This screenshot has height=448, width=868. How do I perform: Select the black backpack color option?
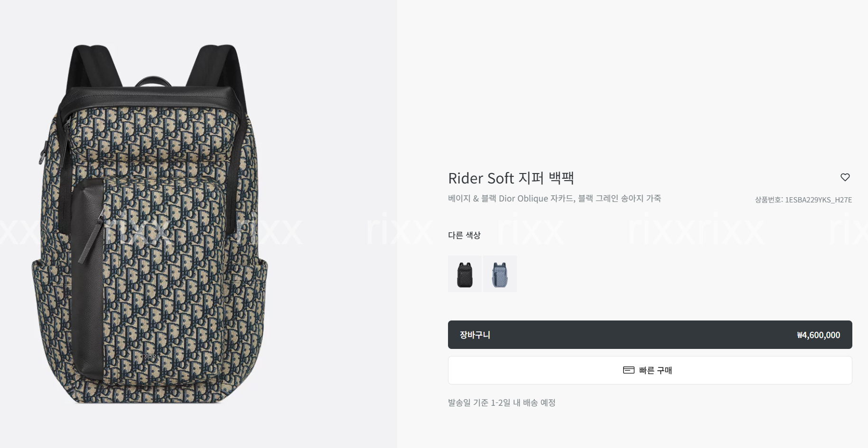point(465,274)
